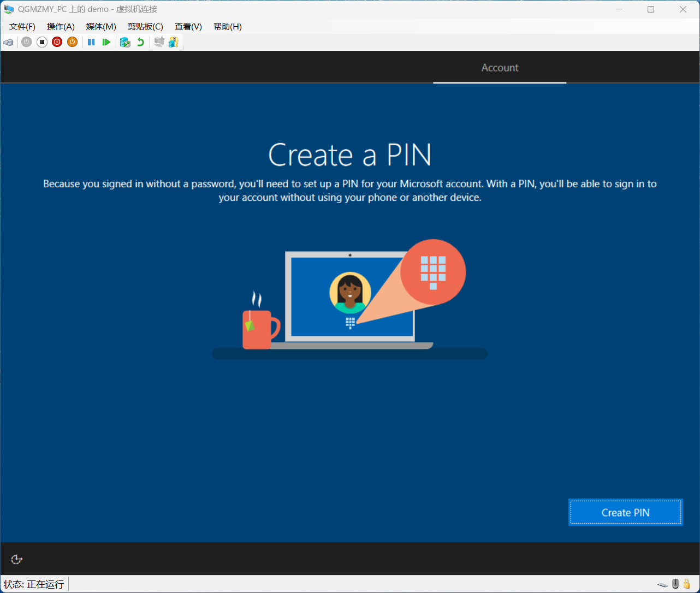Click the grey Start VM power icon
The image size is (700, 593).
26,42
